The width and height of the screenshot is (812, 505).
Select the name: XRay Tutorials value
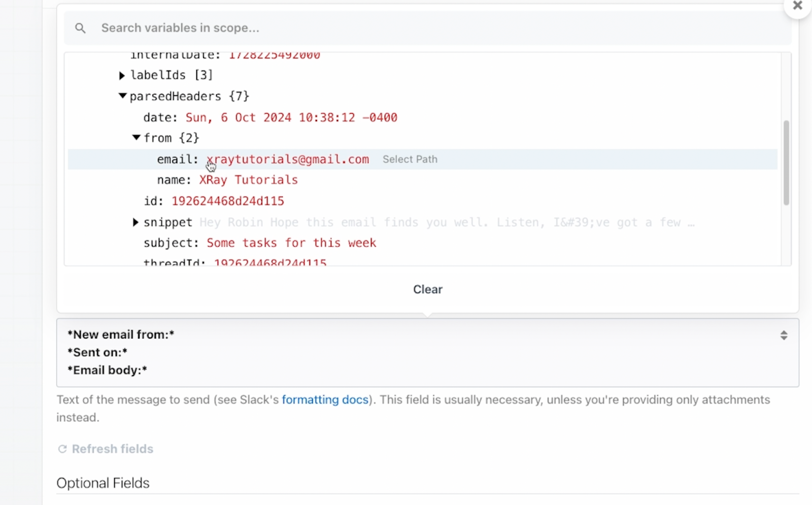pyautogui.click(x=248, y=180)
